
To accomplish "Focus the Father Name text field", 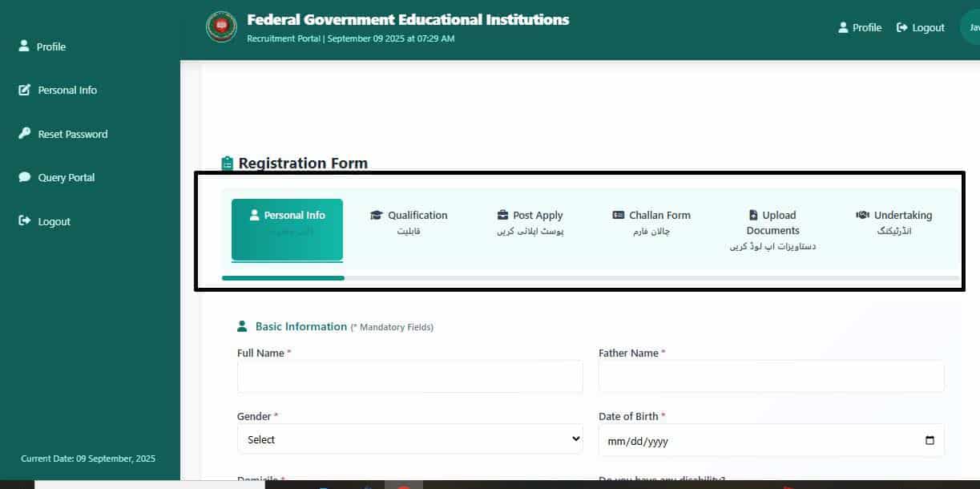I will click(771, 376).
